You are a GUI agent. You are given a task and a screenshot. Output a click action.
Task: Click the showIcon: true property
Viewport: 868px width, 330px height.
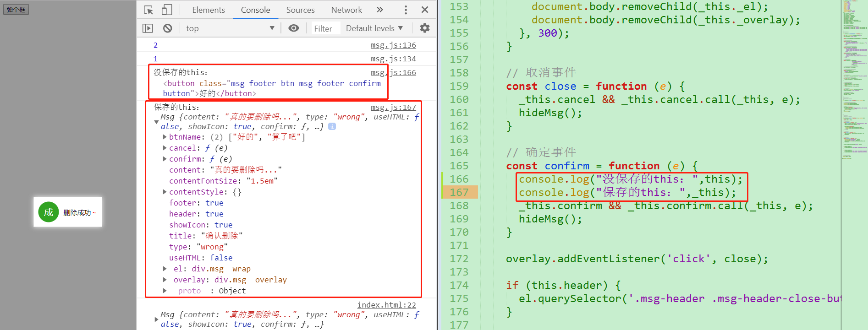click(x=201, y=225)
